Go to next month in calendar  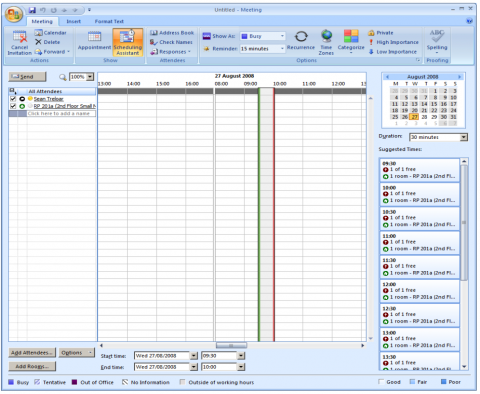coord(459,77)
